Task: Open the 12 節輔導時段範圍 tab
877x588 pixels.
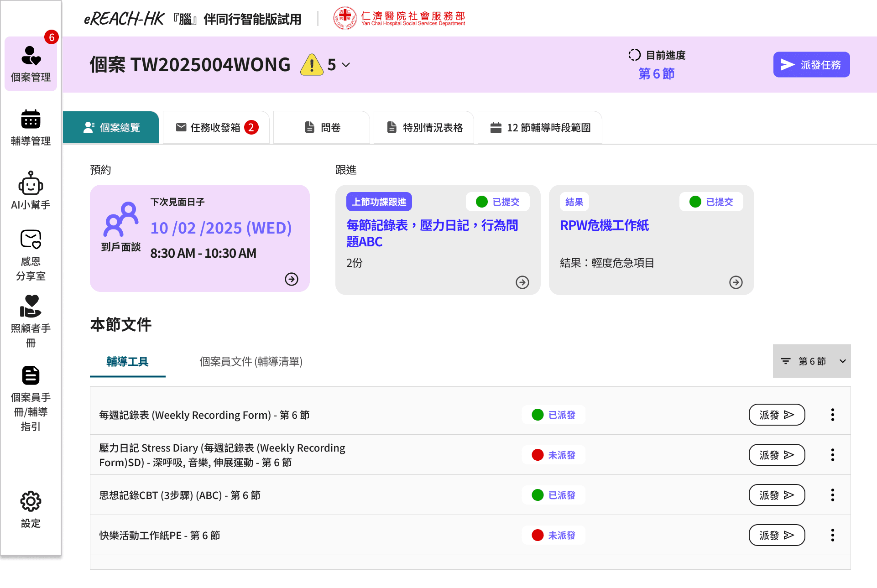Action: [x=540, y=127]
